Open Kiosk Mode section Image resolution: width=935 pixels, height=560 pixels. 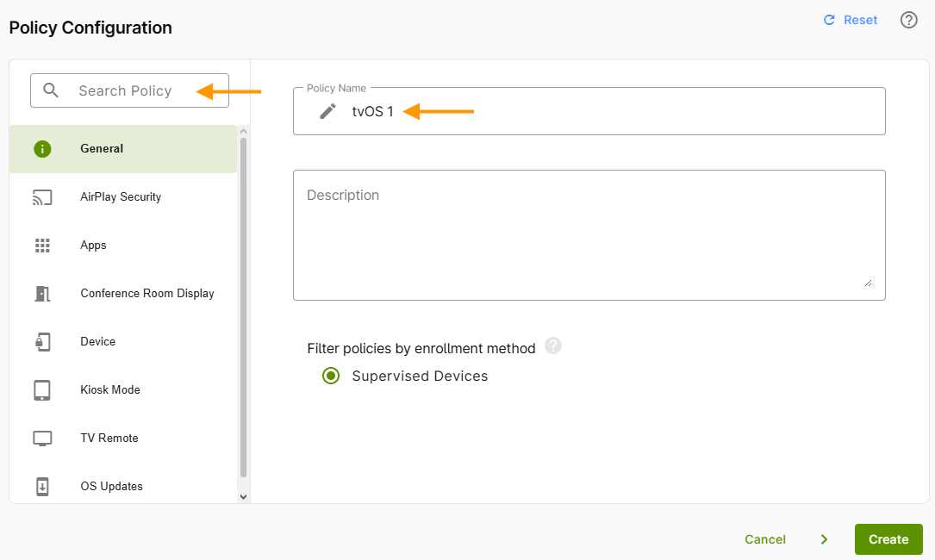pyautogui.click(x=123, y=390)
